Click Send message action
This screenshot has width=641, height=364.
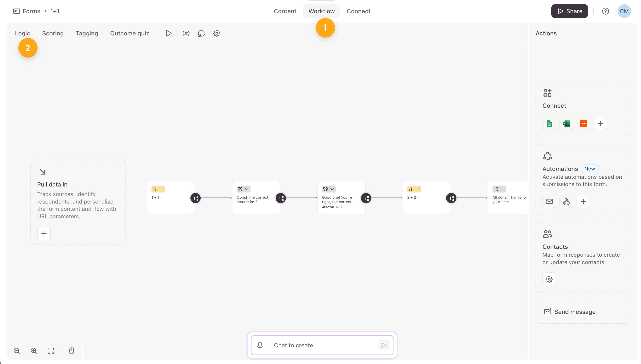(583, 312)
